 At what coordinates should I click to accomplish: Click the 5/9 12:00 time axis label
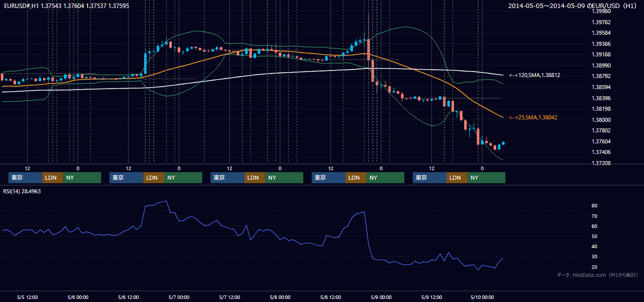click(431, 297)
